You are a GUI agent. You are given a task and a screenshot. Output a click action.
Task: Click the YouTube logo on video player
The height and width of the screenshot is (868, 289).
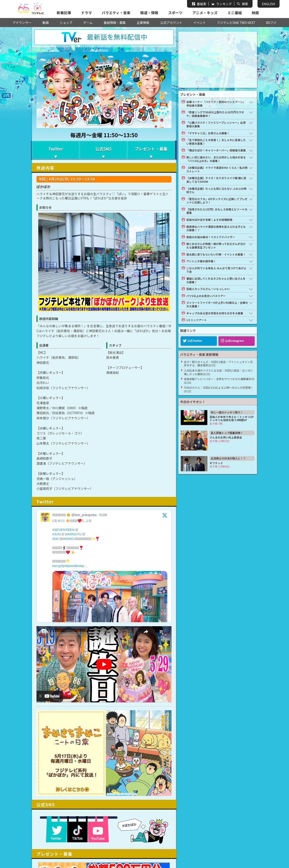52,696
